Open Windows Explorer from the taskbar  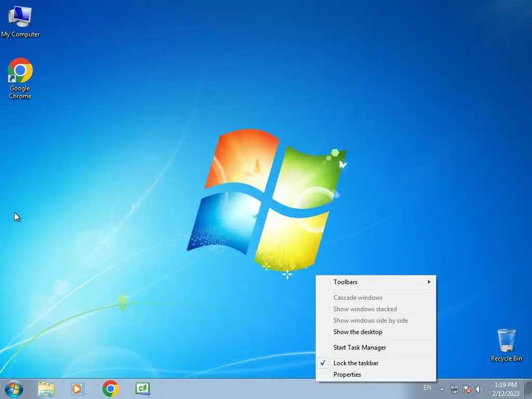point(46,389)
